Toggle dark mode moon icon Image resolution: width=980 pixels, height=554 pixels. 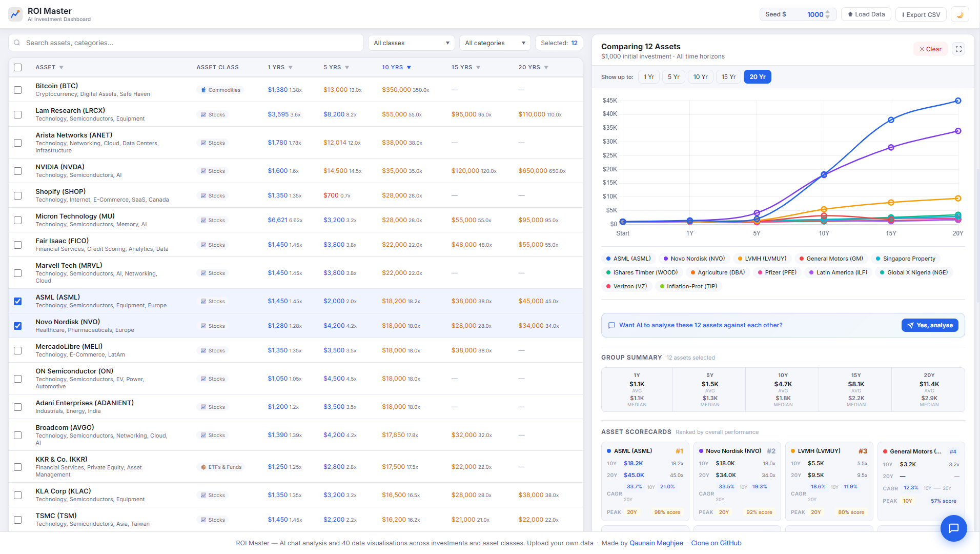tap(960, 14)
